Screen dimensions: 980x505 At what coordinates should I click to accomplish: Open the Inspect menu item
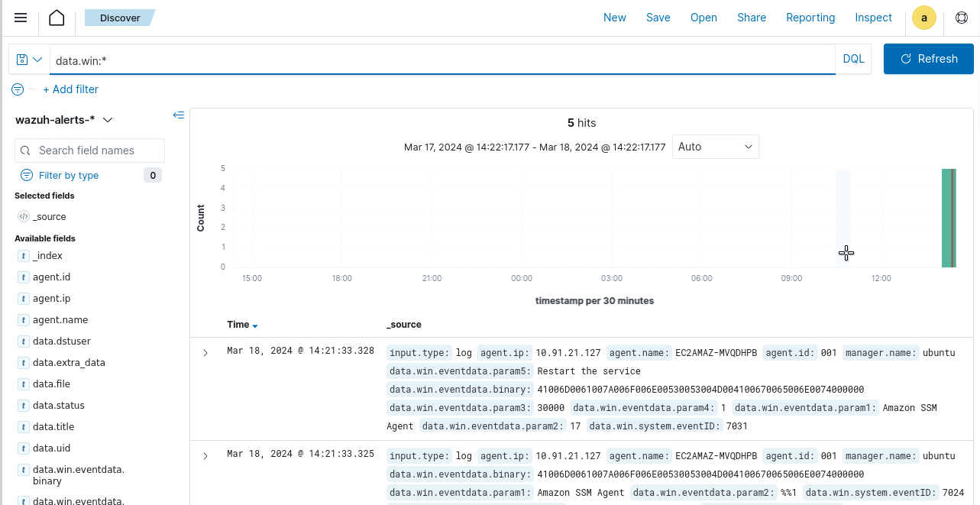[x=873, y=17]
